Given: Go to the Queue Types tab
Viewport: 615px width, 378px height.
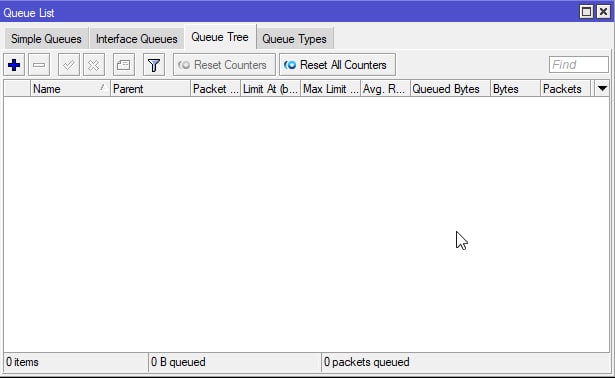Looking at the screenshot, I should pos(295,39).
